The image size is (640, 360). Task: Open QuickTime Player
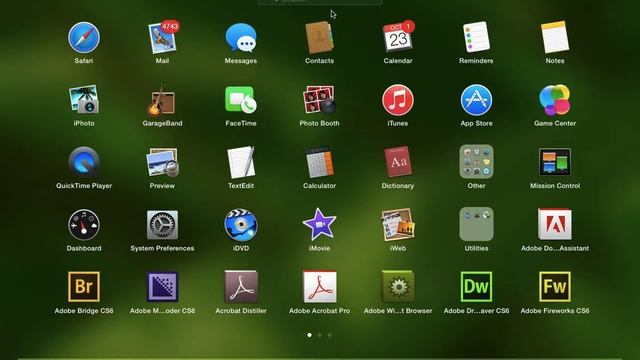click(x=84, y=162)
